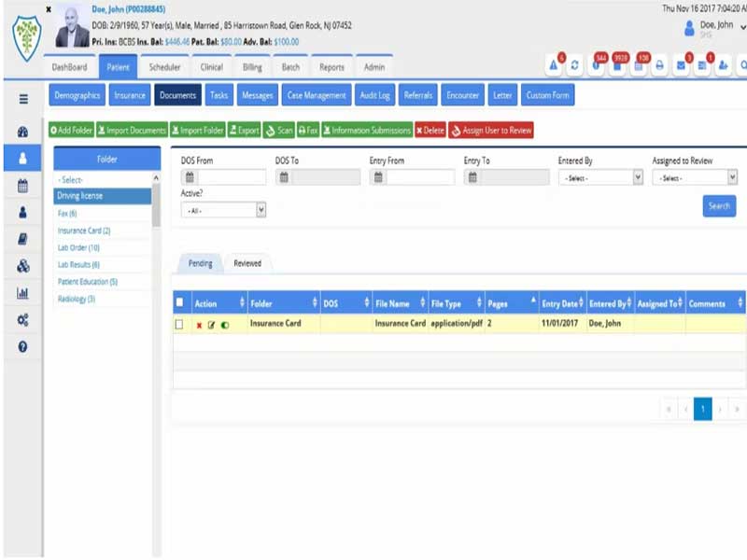Open the calendar icon in left sidebar
Image resolution: width=747 pixels, height=560 pixels.
click(22, 186)
